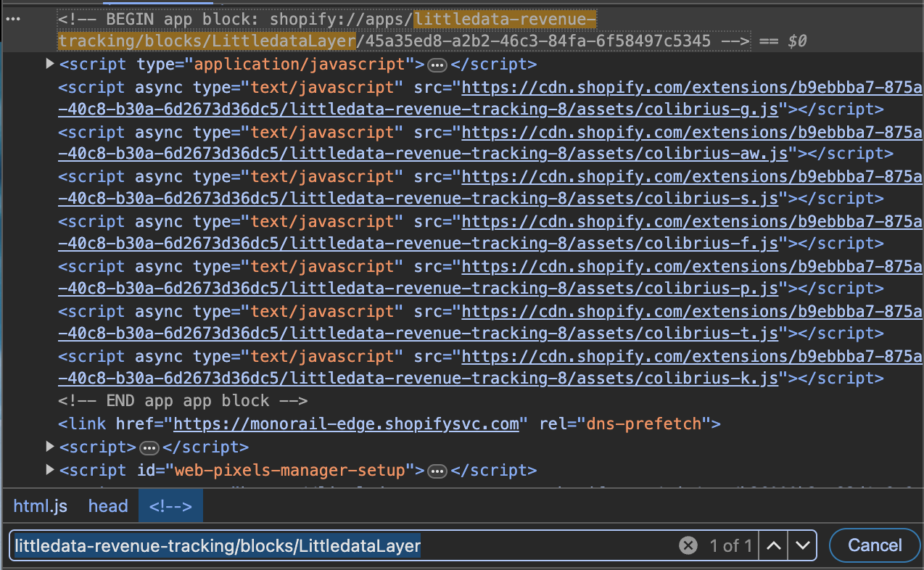Screen dimensions: 924x570
Task: Click the ellipsis badge in the web-pixels-manager-setup script
Action: tap(437, 471)
